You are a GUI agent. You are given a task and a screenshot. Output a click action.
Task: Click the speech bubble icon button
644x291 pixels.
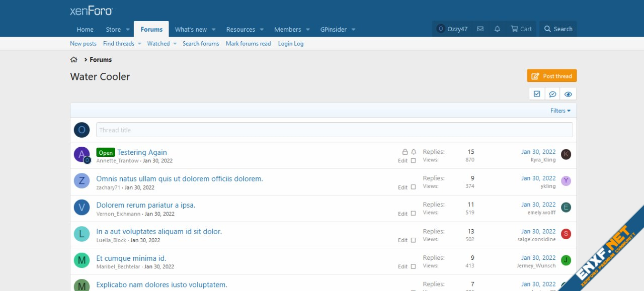click(552, 94)
